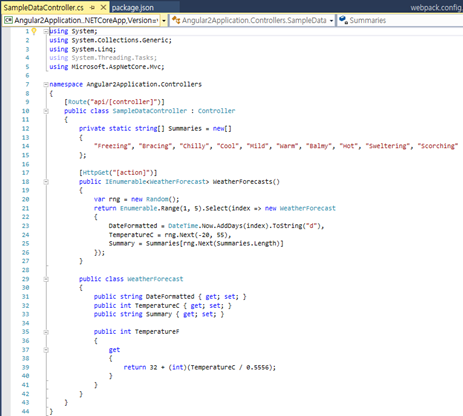Click the WeatherForecast class declaration name
Viewport: 463px width, 416px height.
click(x=155, y=279)
